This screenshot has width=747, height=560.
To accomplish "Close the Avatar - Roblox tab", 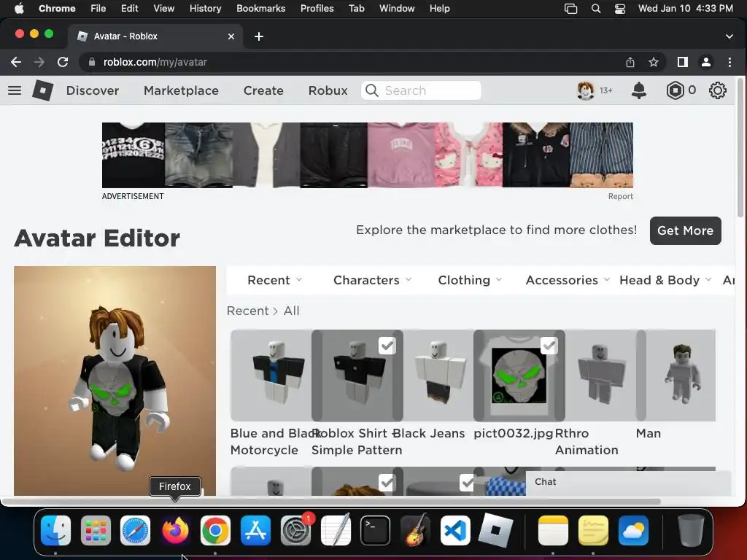I will (231, 36).
